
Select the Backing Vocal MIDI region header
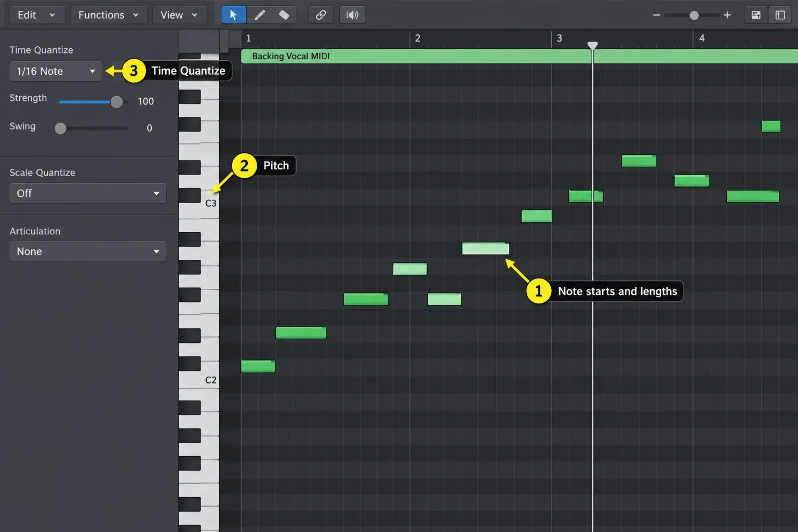pyautogui.click(x=520, y=56)
